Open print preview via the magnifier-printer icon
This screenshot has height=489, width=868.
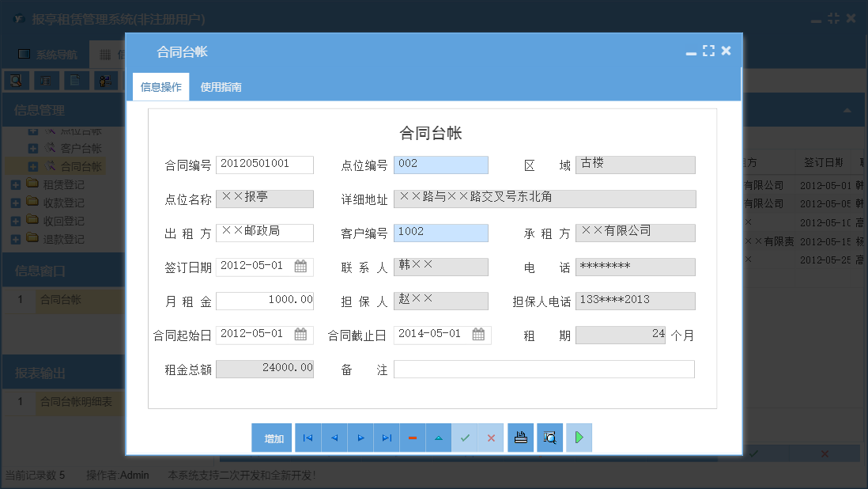[549, 437]
